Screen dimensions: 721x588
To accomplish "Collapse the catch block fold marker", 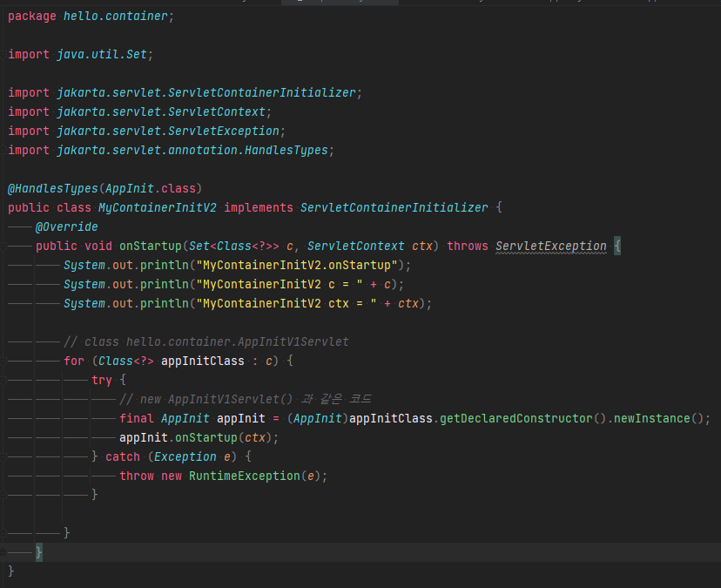I will click(x=3, y=457).
